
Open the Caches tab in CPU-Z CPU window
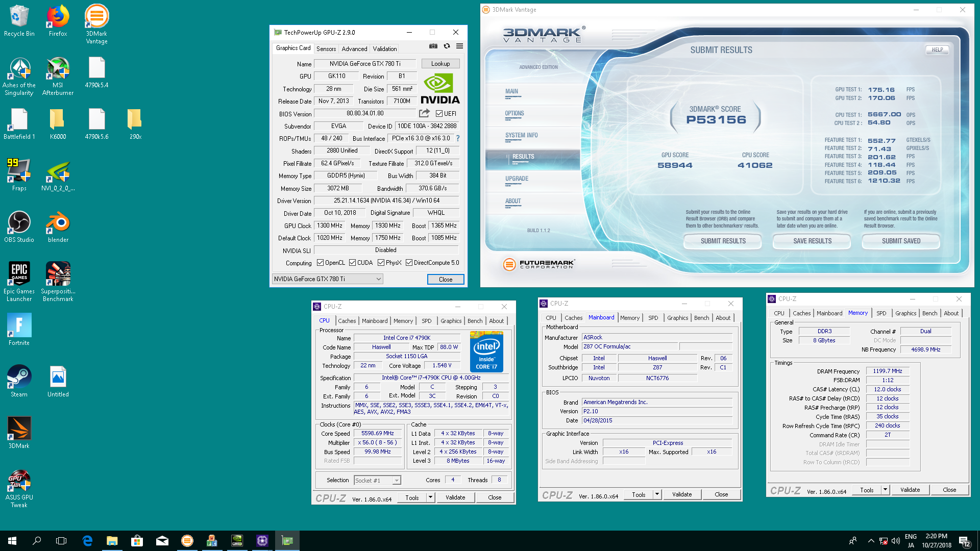[347, 321]
